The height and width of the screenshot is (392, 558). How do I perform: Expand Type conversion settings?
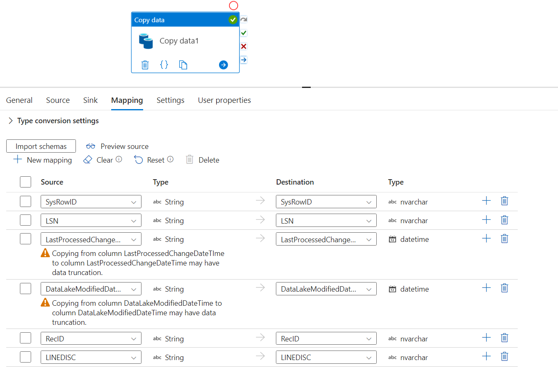click(x=54, y=121)
